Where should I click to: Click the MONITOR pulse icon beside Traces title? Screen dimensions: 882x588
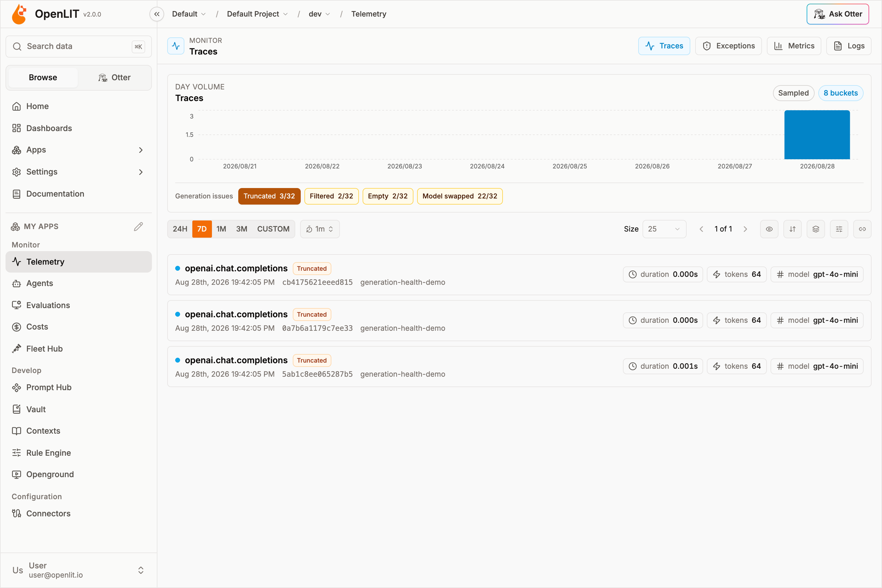click(176, 46)
